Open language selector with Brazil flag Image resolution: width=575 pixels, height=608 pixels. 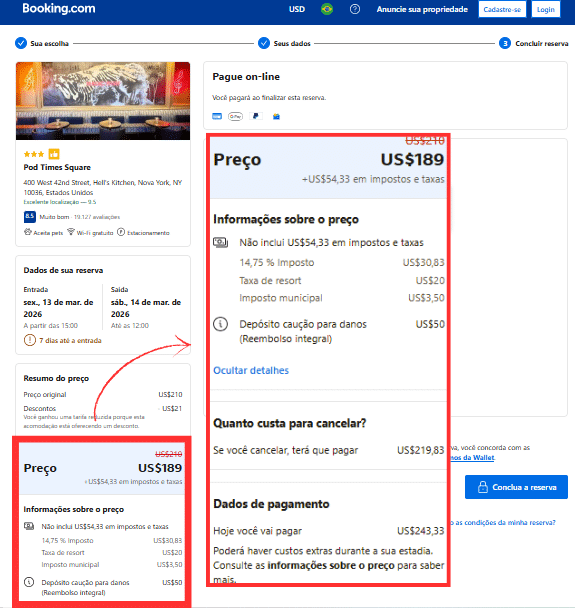(327, 9)
